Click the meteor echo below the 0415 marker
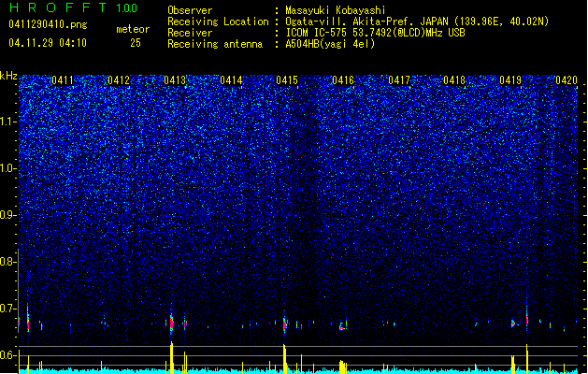Image resolution: width=588 pixels, height=374 pixels. pos(284,323)
